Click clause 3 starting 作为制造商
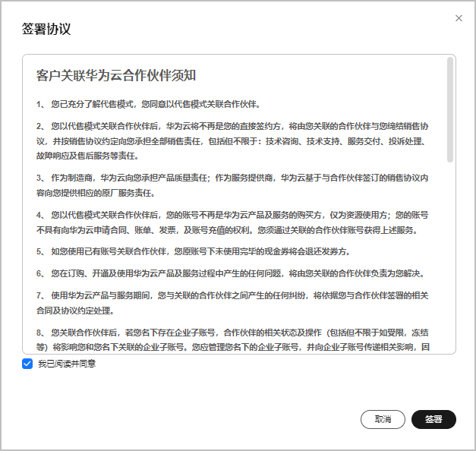Image resolution: width=476 pixels, height=451 pixels. pyautogui.click(x=232, y=185)
